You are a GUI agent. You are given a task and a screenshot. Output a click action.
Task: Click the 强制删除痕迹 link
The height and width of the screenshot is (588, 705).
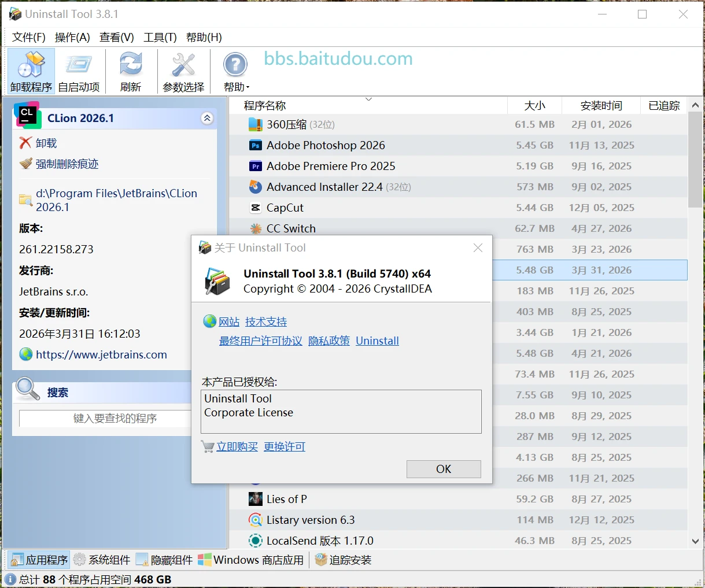[x=67, y=164]
